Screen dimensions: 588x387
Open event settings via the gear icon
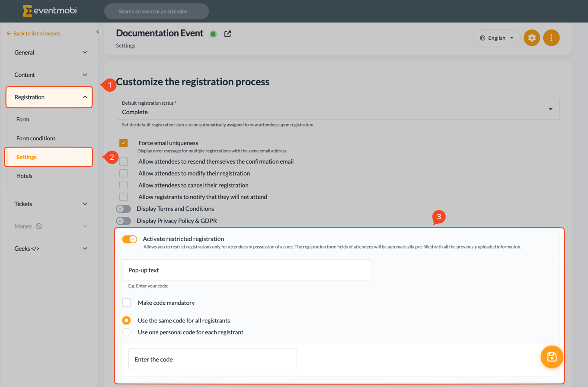(532, 38)
